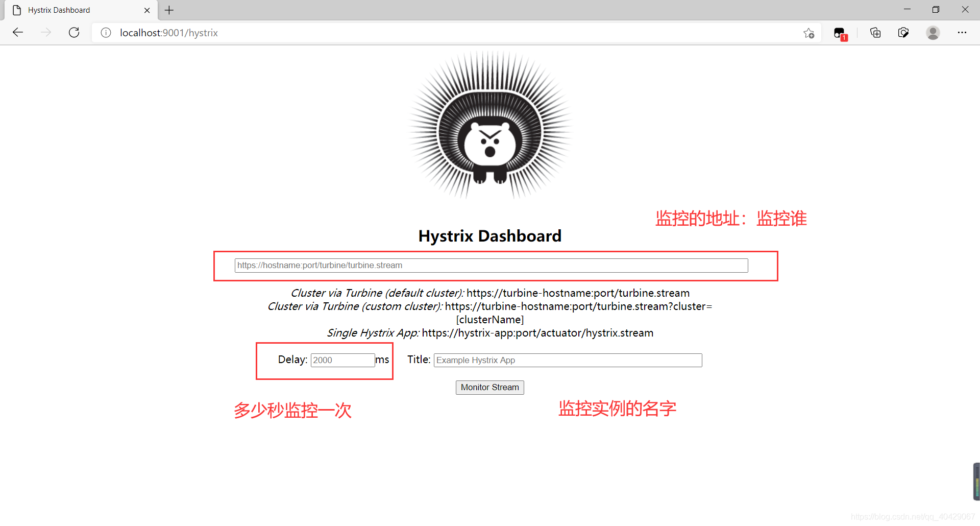Click the Delay input field
Viewport: 980px width, 526px height.
(342, 360)
